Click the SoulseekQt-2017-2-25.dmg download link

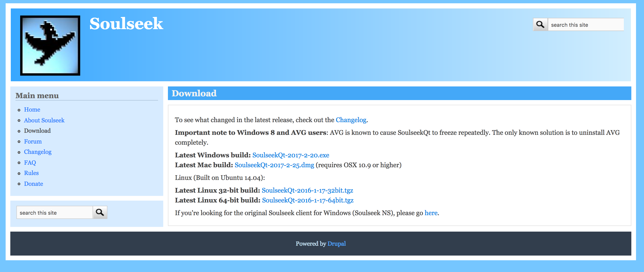tap(274, 165)
